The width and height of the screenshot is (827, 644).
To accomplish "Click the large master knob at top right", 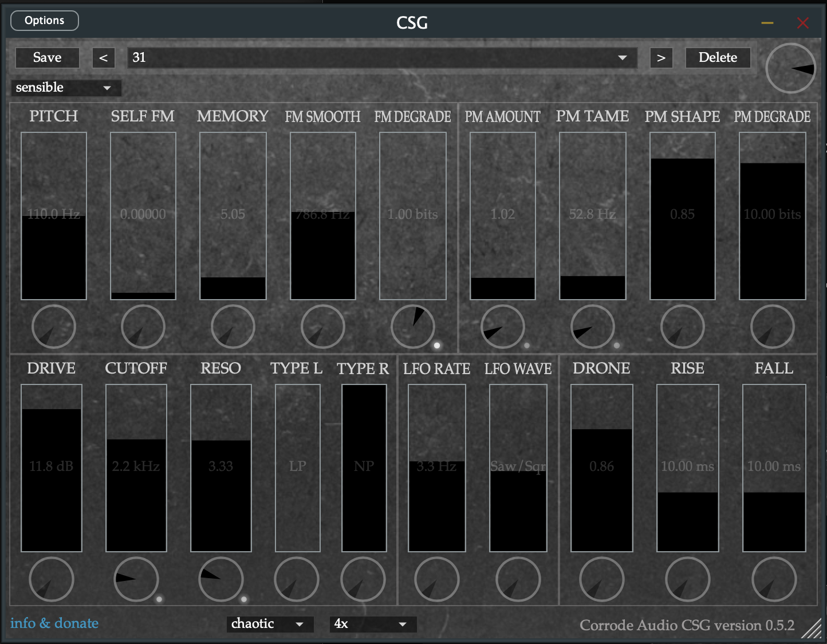I will click(790, 68).
